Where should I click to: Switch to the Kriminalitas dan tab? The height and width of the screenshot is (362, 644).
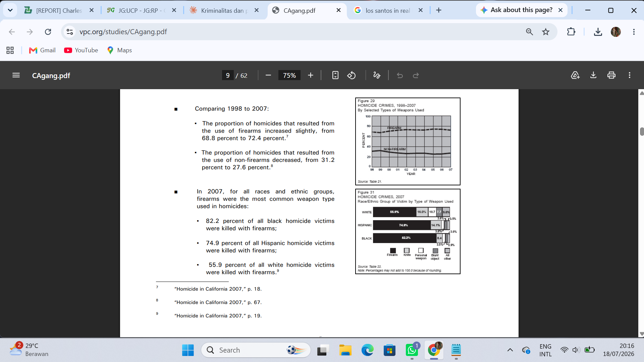click(x=224, y=10)
